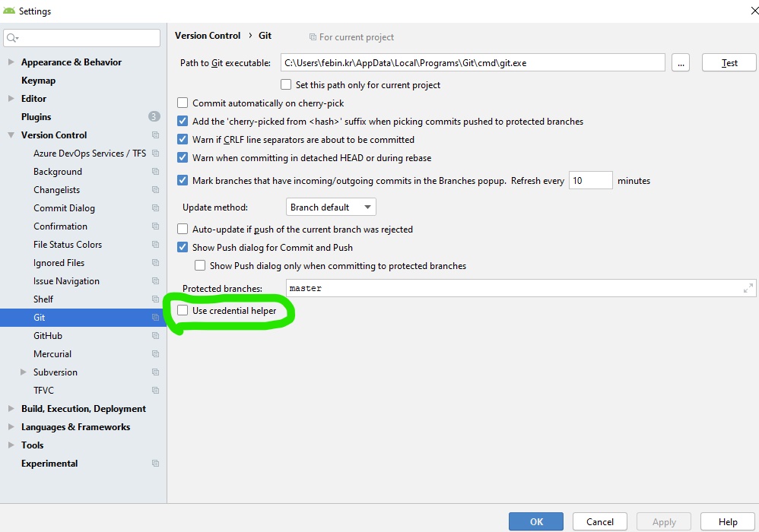Viewport: 759px width, 532px height.
Task: Click the Android Studio icon in title bar
Action: 9,11
